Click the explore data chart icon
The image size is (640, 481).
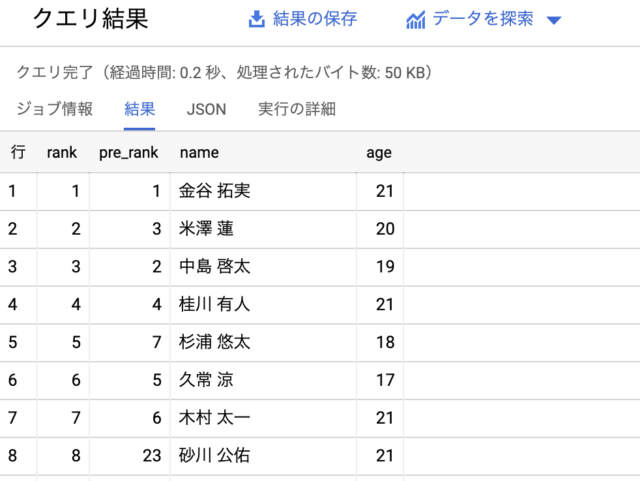(x=416, y=20)
